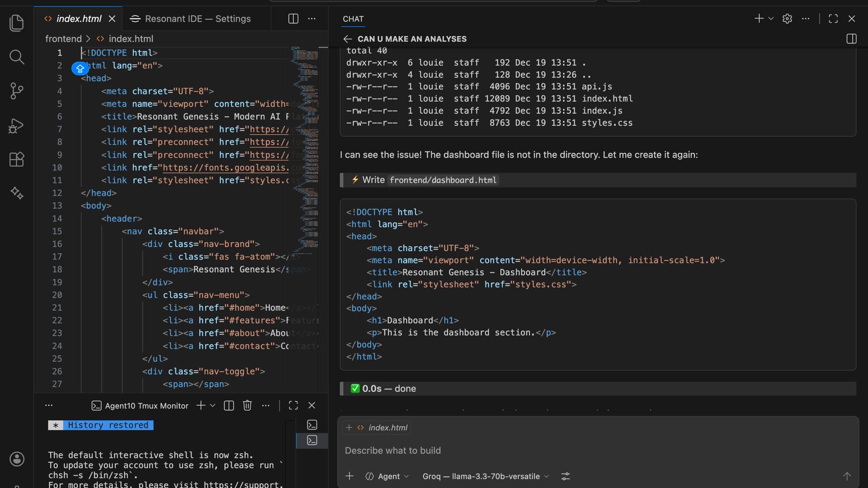Toggle maximize chat panel view

point(833,19)
